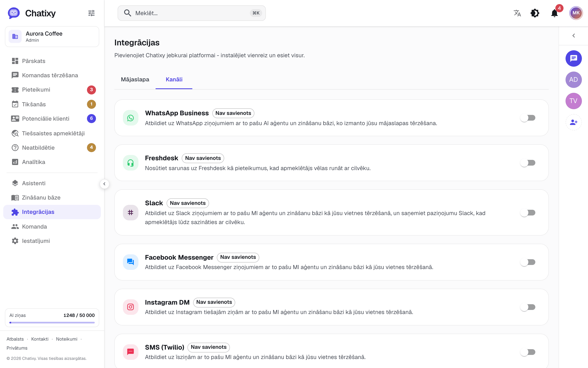Toggle the brightness theme icon
The height and width of the screenshot is (368, 588).
535,13
